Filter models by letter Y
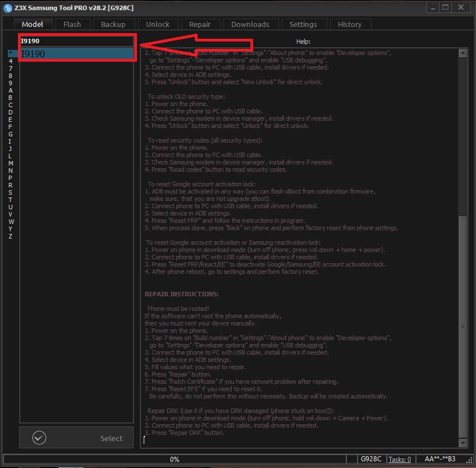The image size is (476, 468). [x=10, y=229]
